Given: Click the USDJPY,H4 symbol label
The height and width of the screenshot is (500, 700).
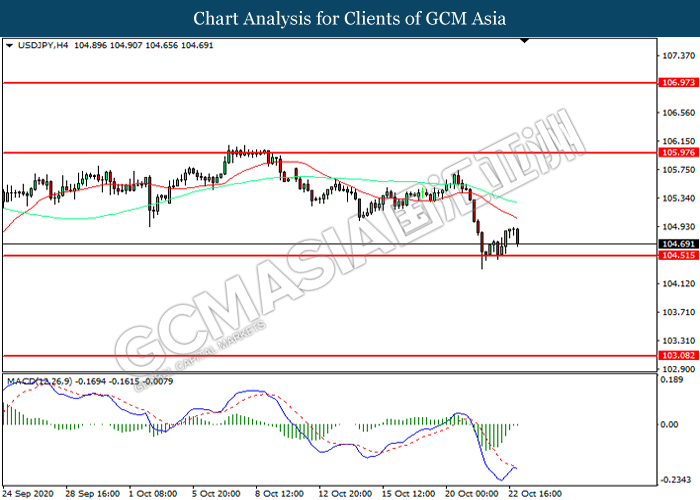Looking at the screenshot, I should coord(43,45).
